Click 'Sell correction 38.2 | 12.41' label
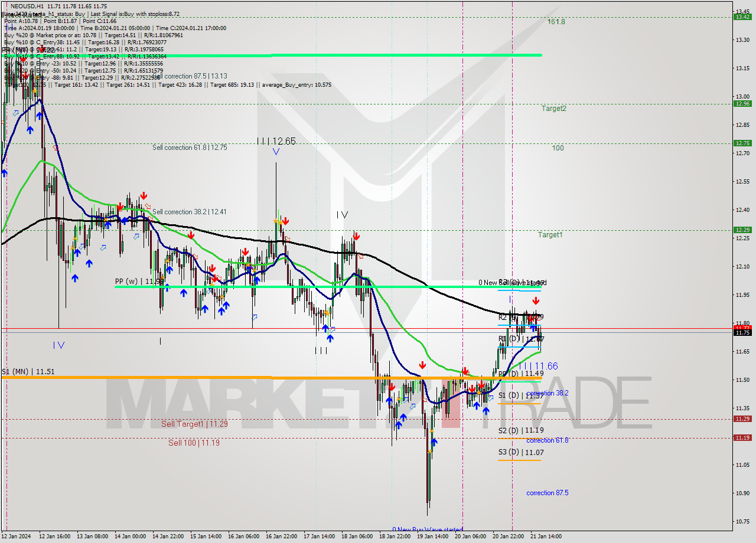The height and width of the screenshot is (543, 756). click(x=190, y=212)
